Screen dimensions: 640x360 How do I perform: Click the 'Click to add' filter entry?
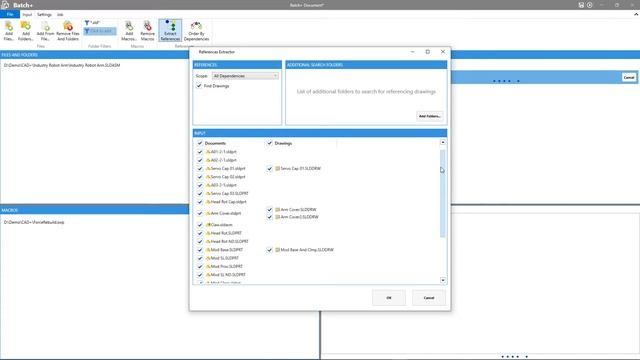point(100,31)
